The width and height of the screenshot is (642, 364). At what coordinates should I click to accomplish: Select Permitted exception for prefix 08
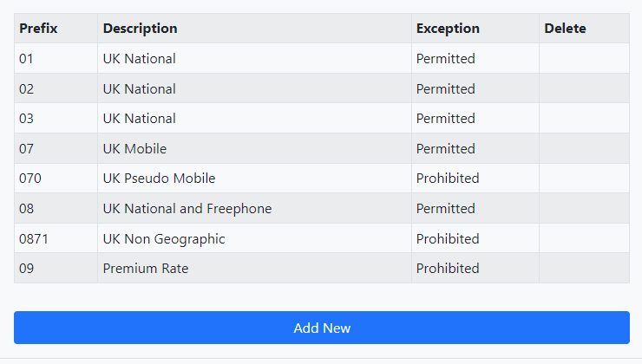445,209
